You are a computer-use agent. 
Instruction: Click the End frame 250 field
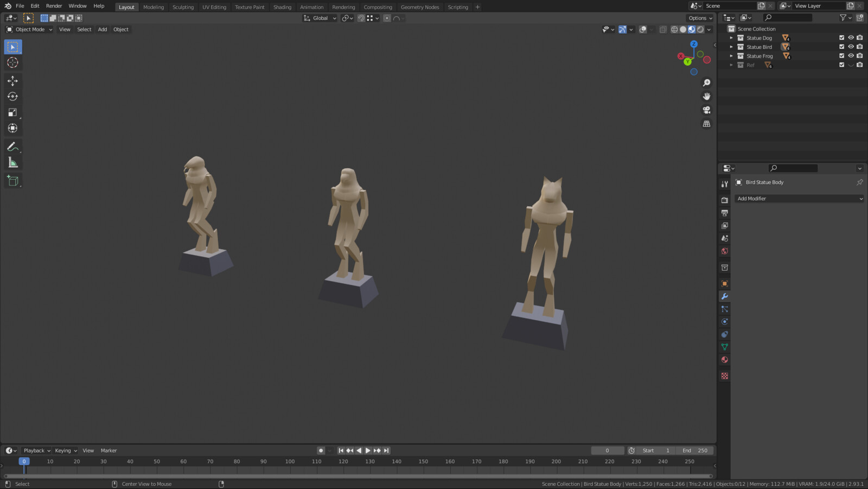pyautogui.click(x=694, y=450)
